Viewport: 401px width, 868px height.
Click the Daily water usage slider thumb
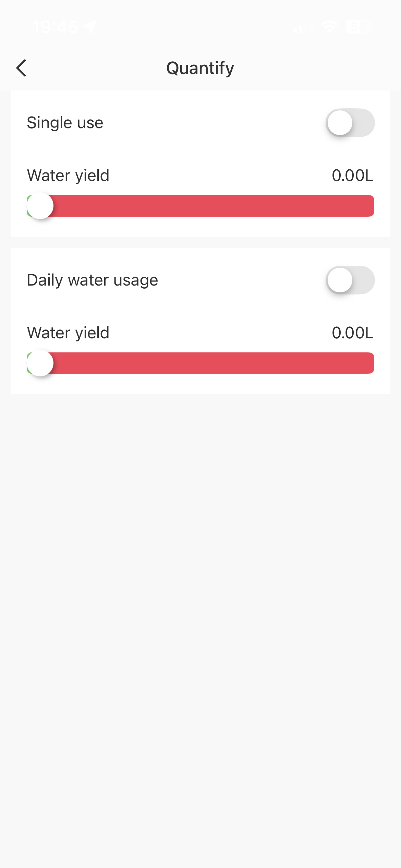click(x=40, y=363)
